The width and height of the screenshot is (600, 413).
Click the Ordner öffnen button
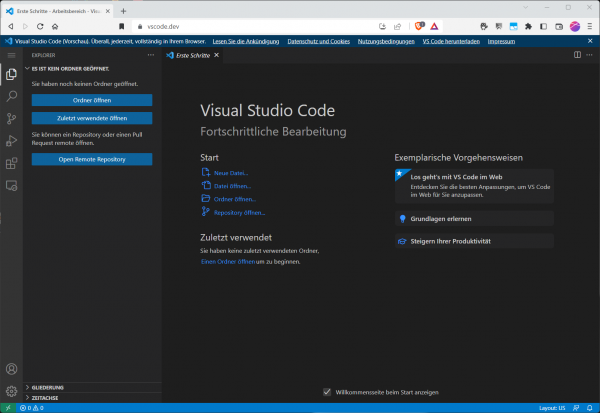coord(92,100)
